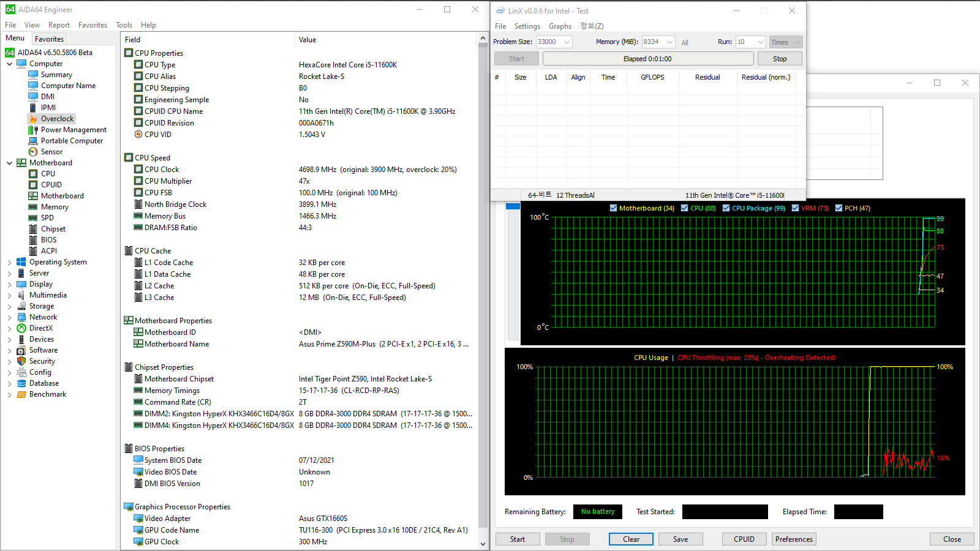Image resolution: width=980 pixels, height=551 pixels.
Task: Click the DirectX icon in the sidebar
Action: 21,328
